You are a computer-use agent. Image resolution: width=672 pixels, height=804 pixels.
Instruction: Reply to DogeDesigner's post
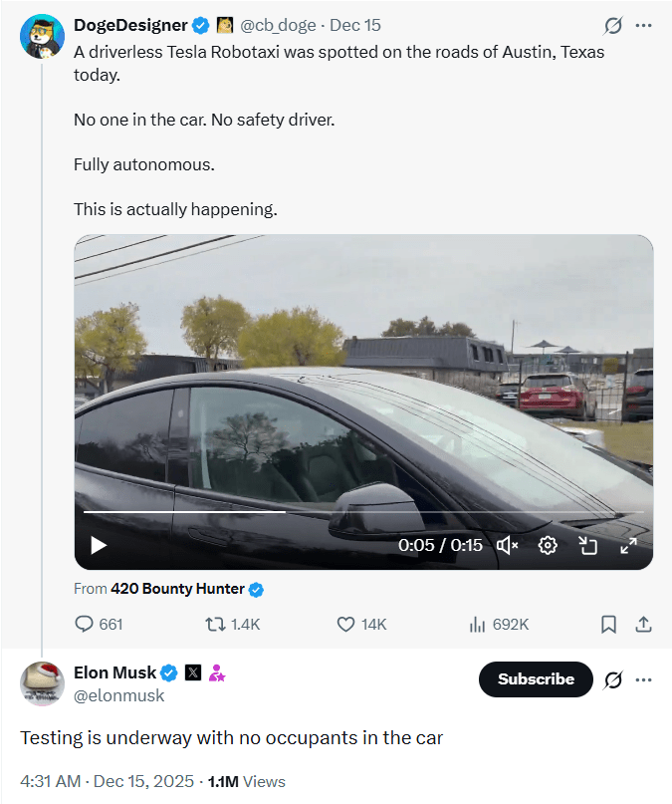coord(99,624)
